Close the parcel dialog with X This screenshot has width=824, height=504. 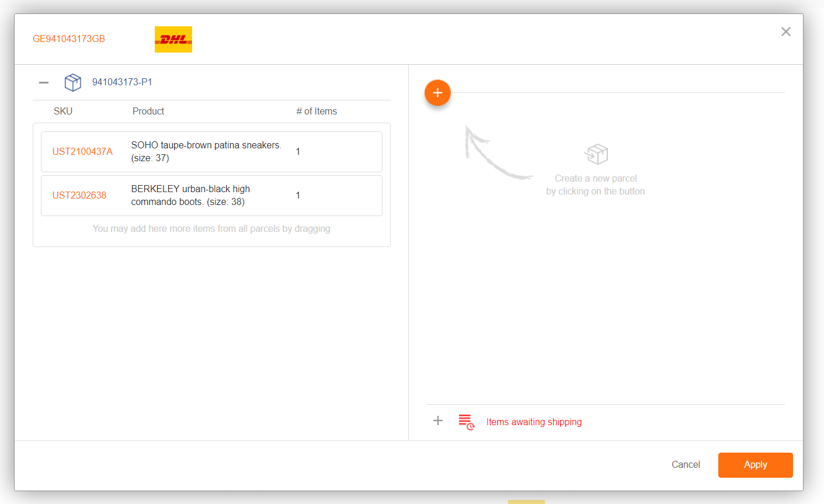pos(785,32)
